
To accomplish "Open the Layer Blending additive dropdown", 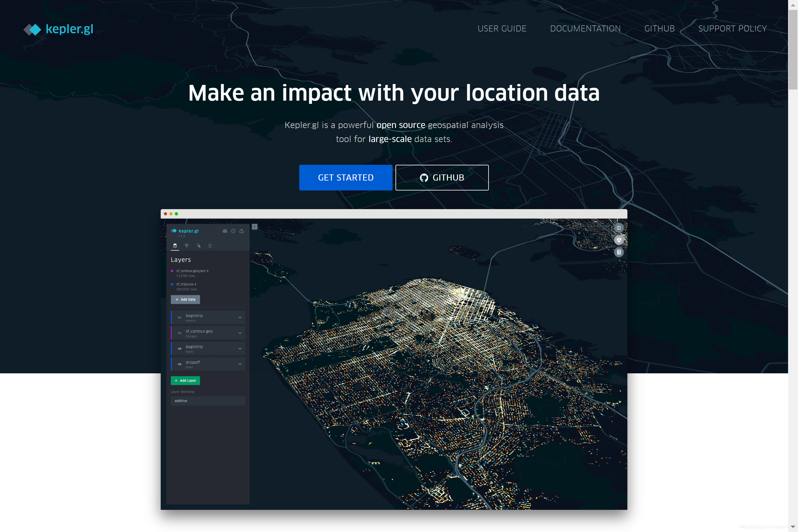I will (208, 401).
